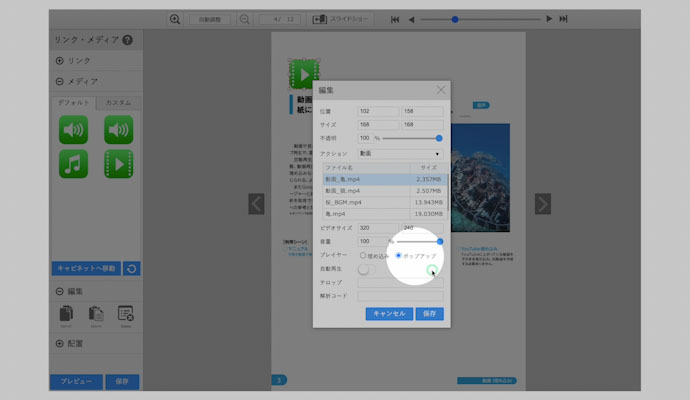The height and width of the screenshot is (400, 690).
Task: Click the refresh icon beside キャビネットへ移動
Action: pos(131,268)
